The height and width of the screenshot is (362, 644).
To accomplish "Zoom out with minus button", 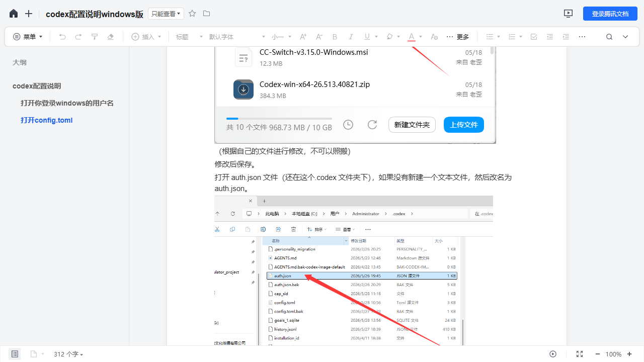I will (x=597, y=354).
